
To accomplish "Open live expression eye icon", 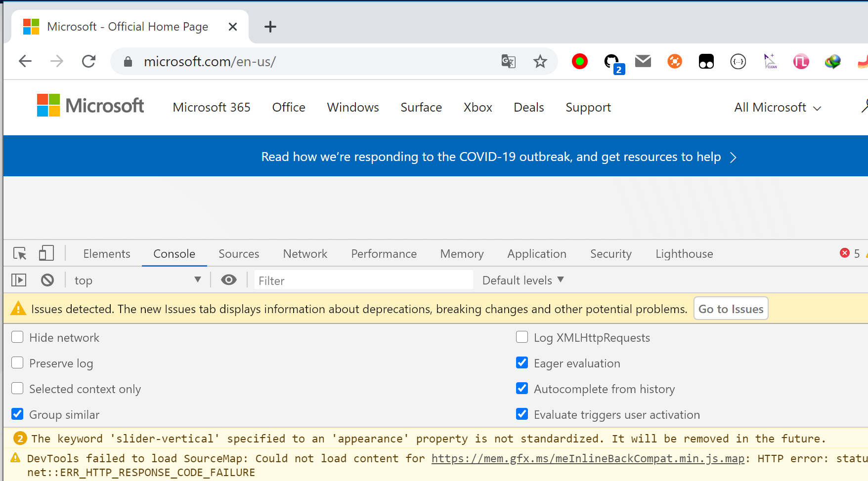I will coord(228,281).
